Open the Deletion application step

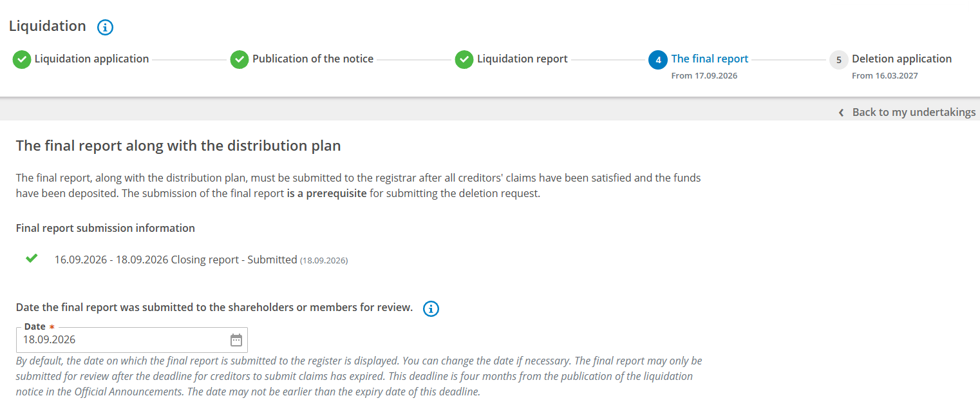tap(901, 59)
